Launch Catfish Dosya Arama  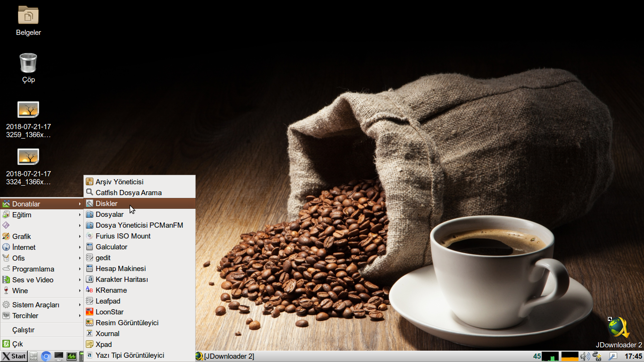pyautogui.click(x=140, y=192)
